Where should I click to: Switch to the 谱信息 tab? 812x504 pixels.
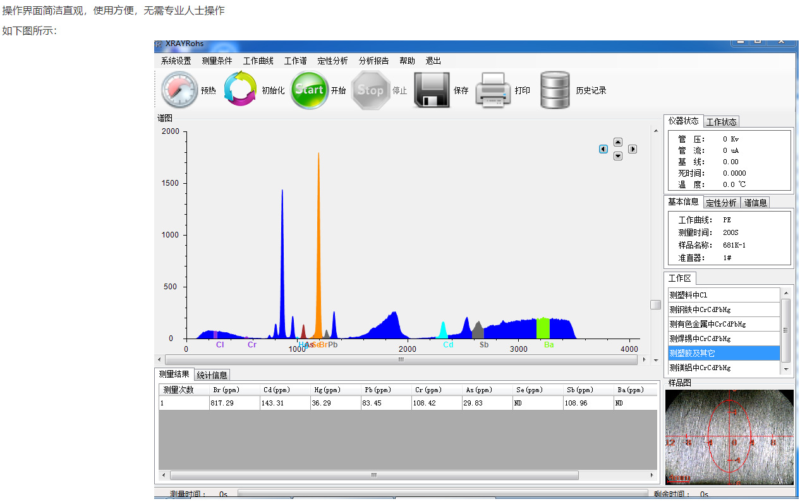coord(755,203)
